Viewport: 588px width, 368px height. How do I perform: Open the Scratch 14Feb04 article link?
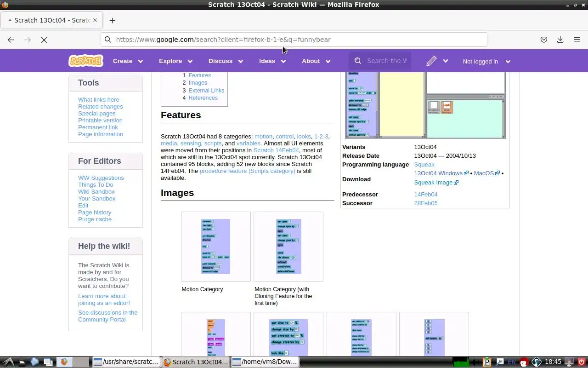(x=276, y=150)
